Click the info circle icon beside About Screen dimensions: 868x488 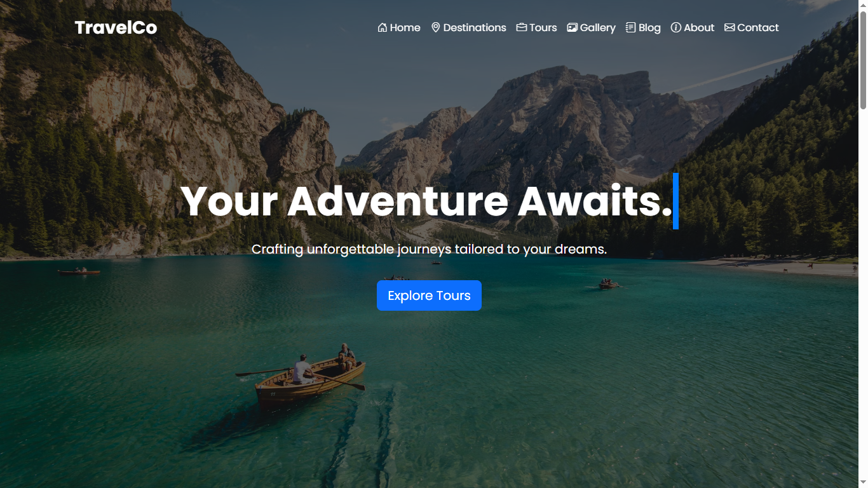(676, 27)
